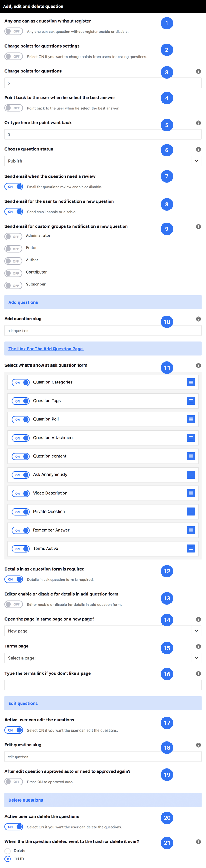
Task: Enable asking questions without register toggle
Action: pyautogui.click(x=14, y=31)
